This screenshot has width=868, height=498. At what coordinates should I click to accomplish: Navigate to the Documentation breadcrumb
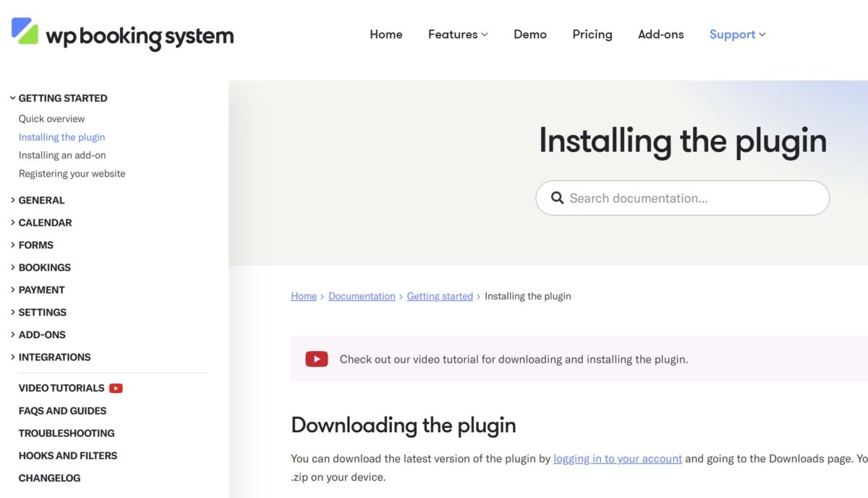(362, 295)
